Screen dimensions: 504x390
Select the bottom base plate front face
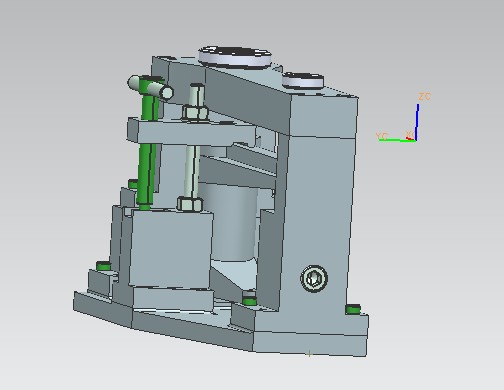310,343
